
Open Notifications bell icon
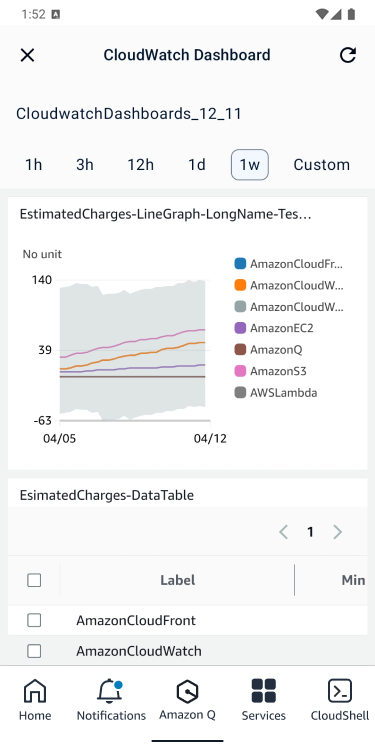110,691
